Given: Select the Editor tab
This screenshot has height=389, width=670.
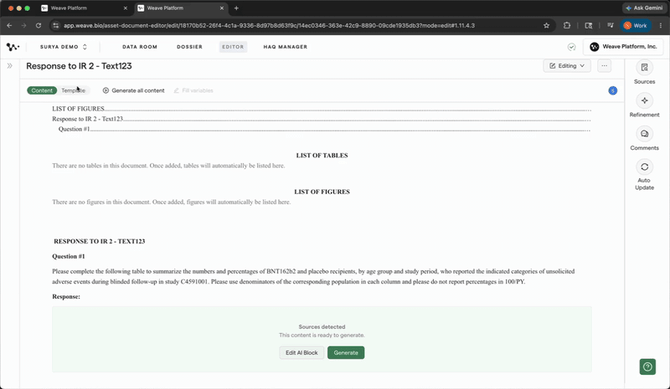Looking at the screenshot, I should pos(233,47).
